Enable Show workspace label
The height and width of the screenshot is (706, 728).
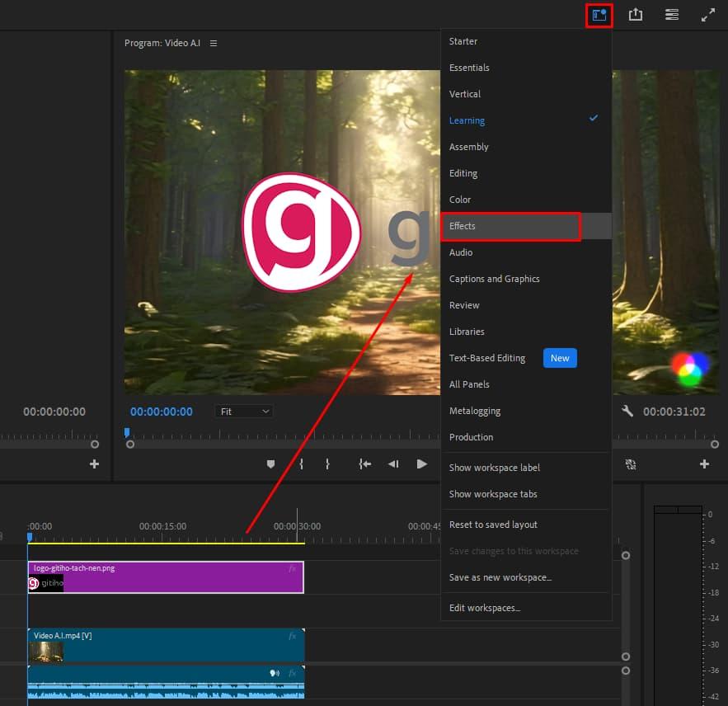coord(494,467)
